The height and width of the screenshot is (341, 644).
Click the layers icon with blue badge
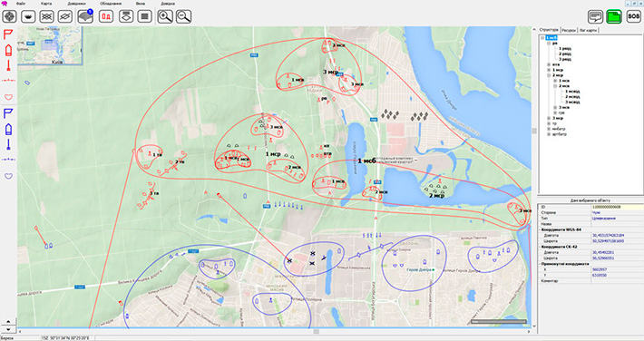pyautogui.click(x=85, y=16)
